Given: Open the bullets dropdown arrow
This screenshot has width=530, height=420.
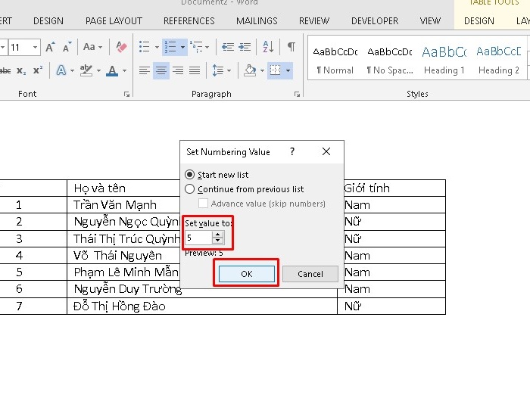Looking at the screenshot, I should (157, 47).
